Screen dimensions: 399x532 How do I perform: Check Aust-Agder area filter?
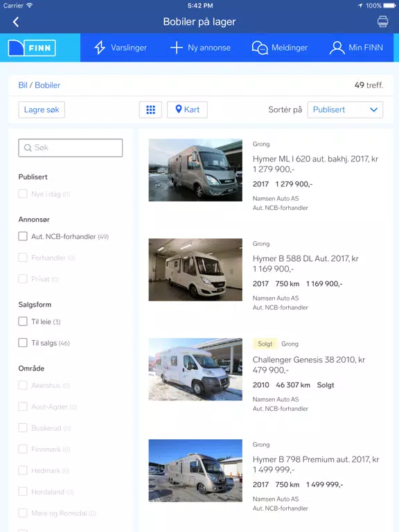click(23, 407)
